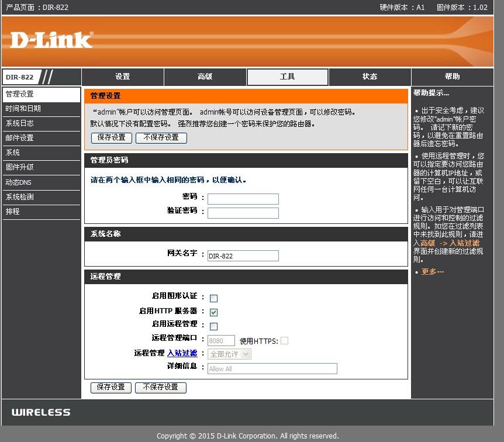Click the 产品页面 : DIR-822 header text

point(37,8)
